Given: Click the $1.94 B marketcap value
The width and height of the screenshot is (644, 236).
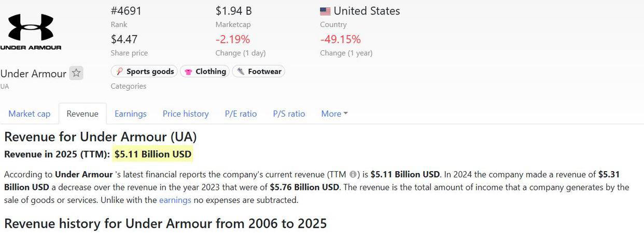Looking at the screenshot, I should [x=233, y=11].
